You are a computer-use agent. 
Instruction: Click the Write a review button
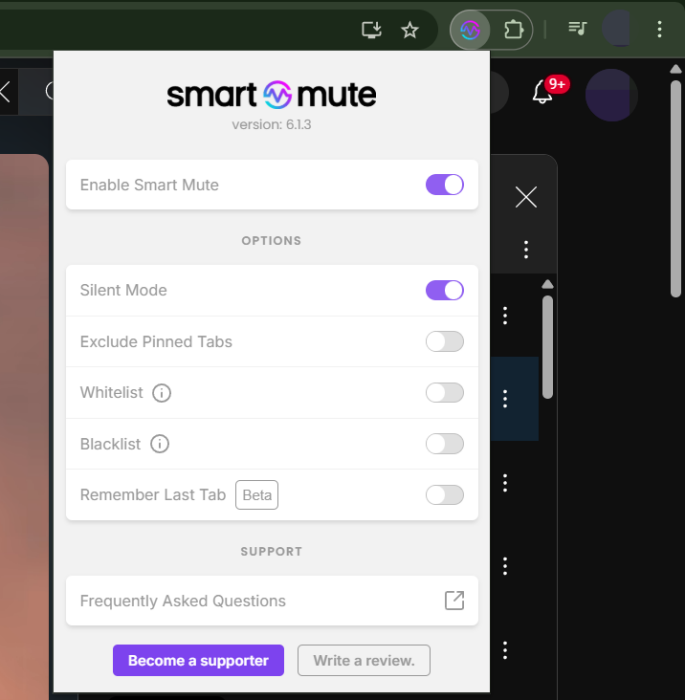coord(364,660)
